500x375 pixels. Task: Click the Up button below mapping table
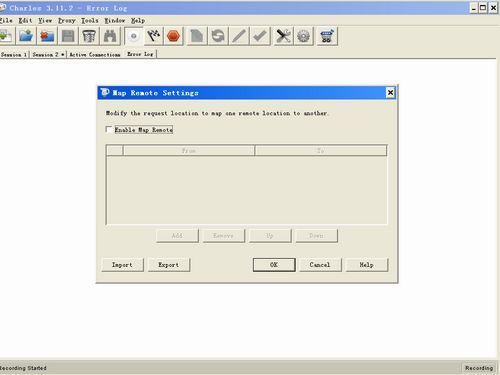[x=270, y=236]
